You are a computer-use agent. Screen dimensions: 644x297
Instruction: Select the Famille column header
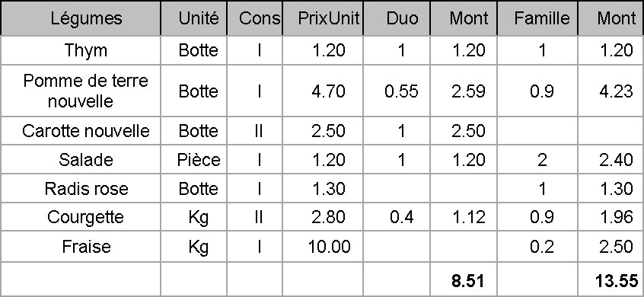pos(537,18)
